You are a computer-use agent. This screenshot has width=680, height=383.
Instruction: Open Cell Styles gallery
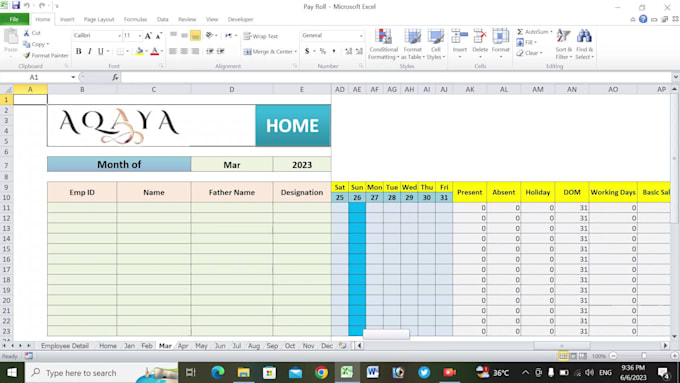pos(435,44)
